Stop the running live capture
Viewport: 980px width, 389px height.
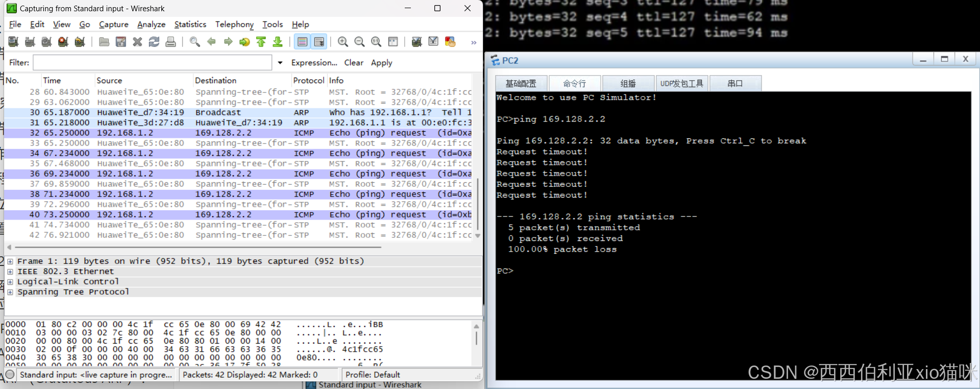pyautogui.click(x=63, y=42)
